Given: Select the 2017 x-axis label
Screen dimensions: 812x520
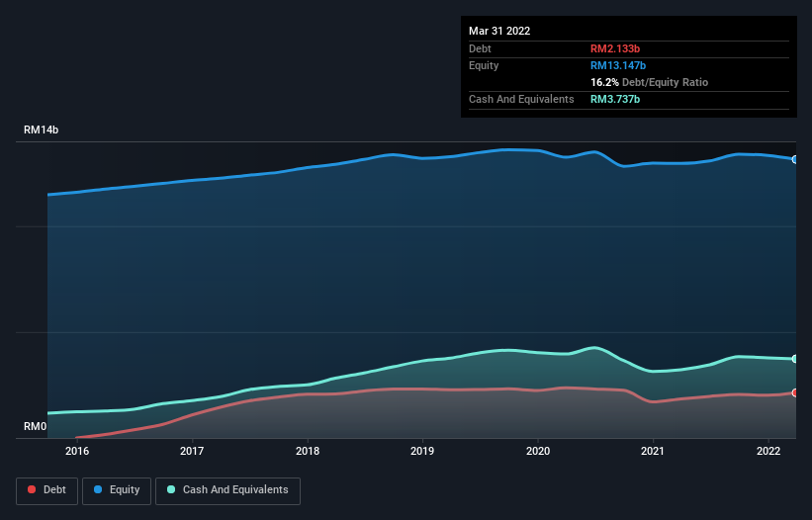Looking at the screenshot, I should coord(192,451).
